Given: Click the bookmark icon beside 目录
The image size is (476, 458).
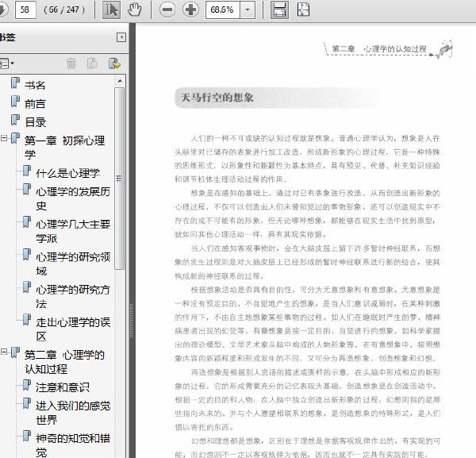Looking at the screenshot, I should click(x=16, y=120).
